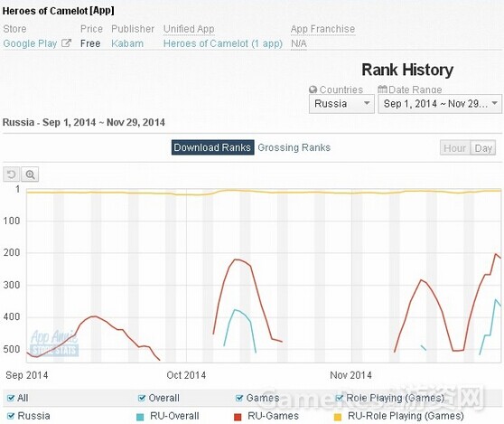Click the Oct 2014 axis label
Screen dimensions: 504x424
(x=186, y=375)
